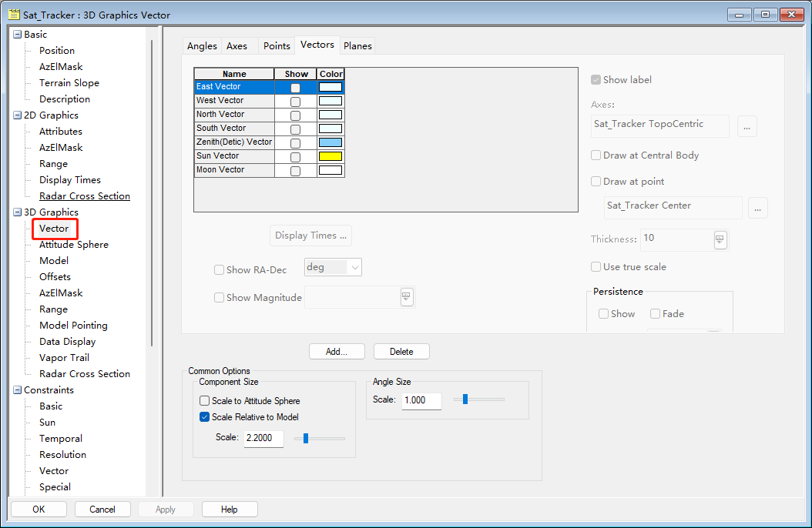Pick the Zenith(Detic) Vector color swatch
Viewport: 812px width, 528px height.
coord(331,142)
